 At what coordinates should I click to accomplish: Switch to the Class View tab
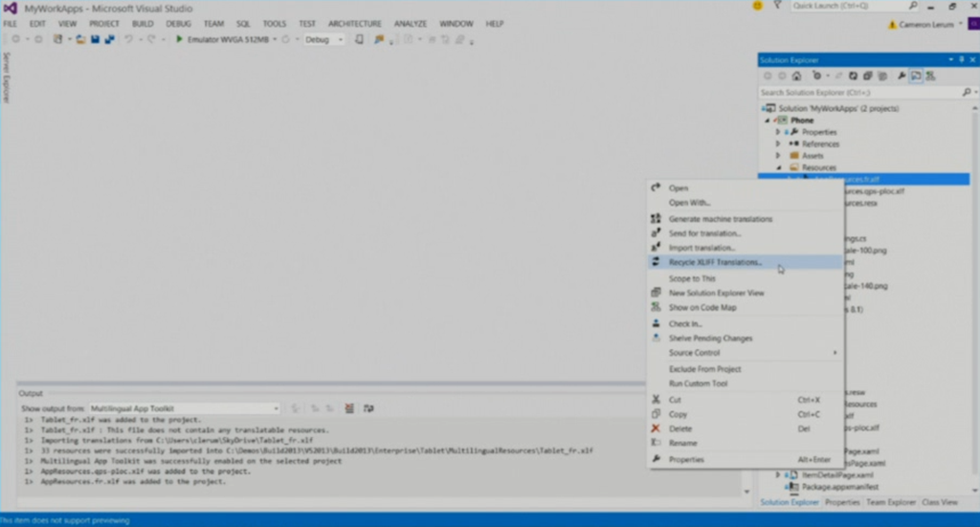click(940, 502)
